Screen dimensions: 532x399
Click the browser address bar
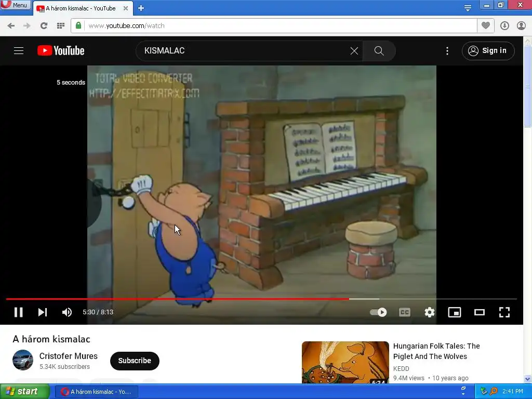tap(280, 26)
